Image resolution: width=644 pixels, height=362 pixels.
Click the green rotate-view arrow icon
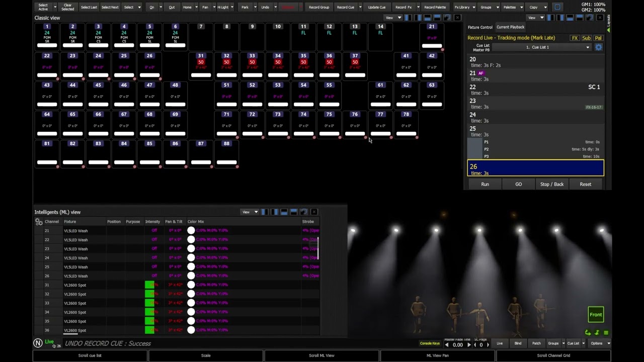click(x=588, y=333)
